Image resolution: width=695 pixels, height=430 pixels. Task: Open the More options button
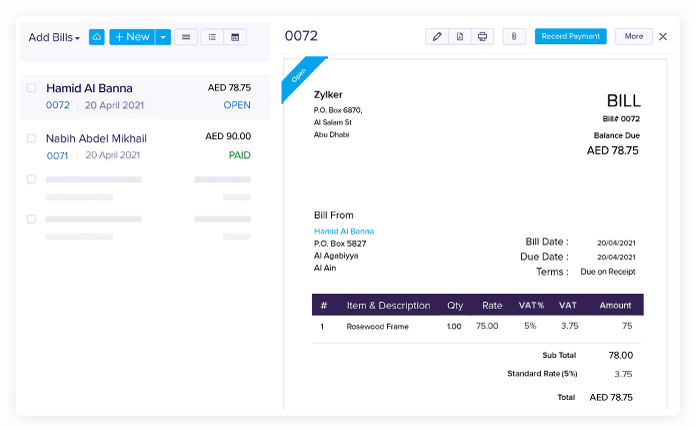click(634, 36)
